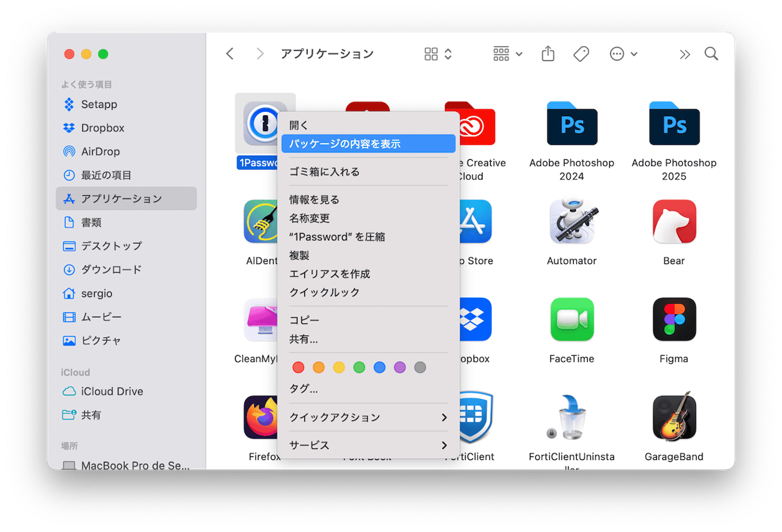Open ダウンロード in the sidebar

(x=111, y=270)
